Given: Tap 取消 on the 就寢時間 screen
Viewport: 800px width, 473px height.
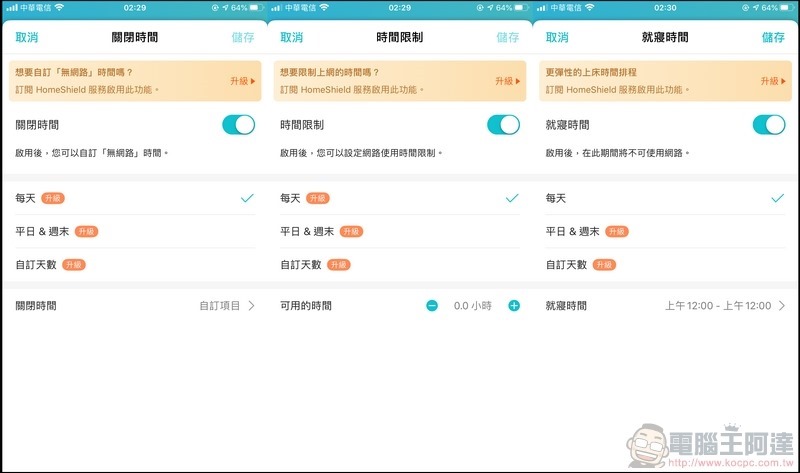Looking at the screenshot, I should click(557, 37).
